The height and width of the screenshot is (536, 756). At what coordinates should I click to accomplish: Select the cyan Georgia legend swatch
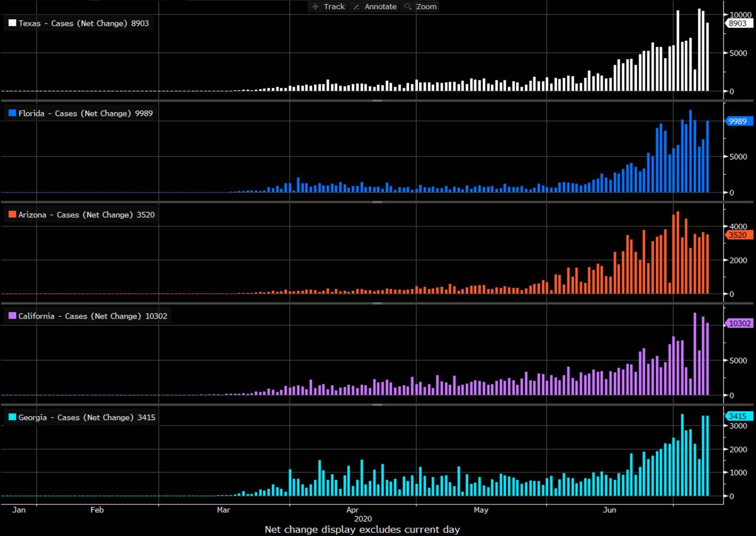click(x=12, y=417)
